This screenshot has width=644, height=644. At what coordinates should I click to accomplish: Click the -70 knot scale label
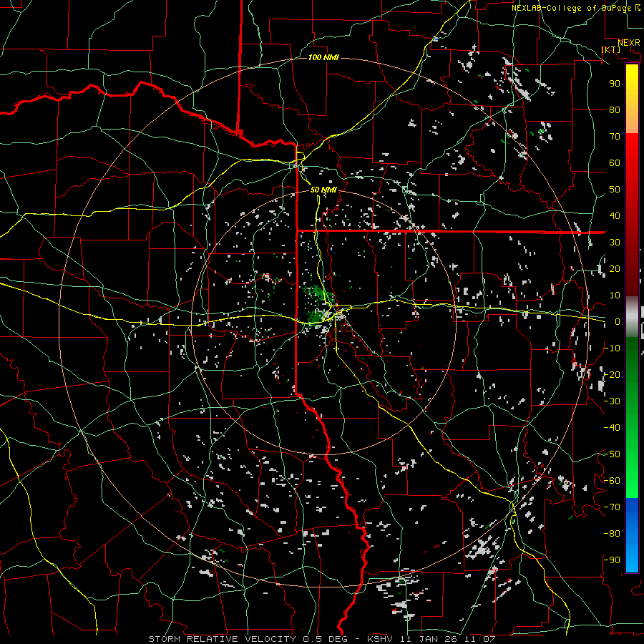(612, 507)
